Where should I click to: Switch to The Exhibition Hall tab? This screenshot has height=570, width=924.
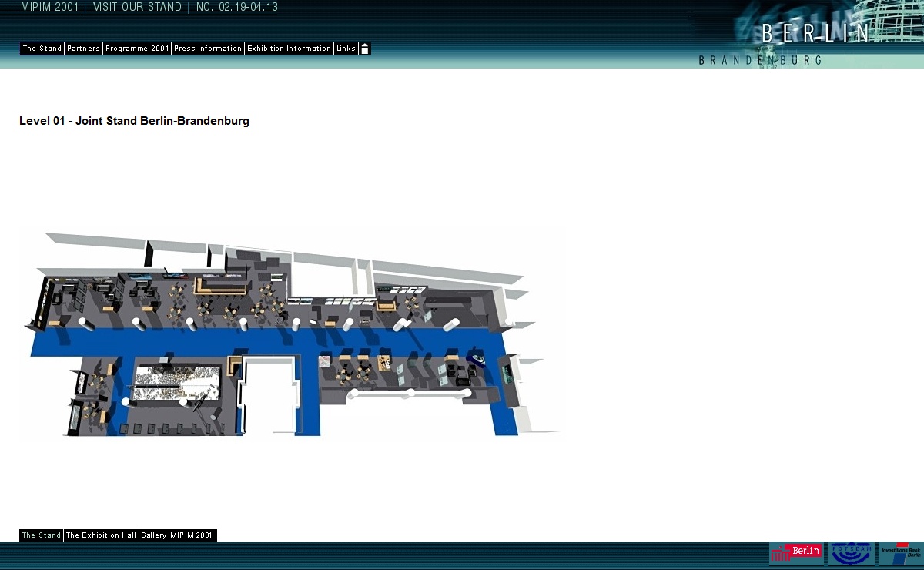pyautogui.click(x=101, y=535)
